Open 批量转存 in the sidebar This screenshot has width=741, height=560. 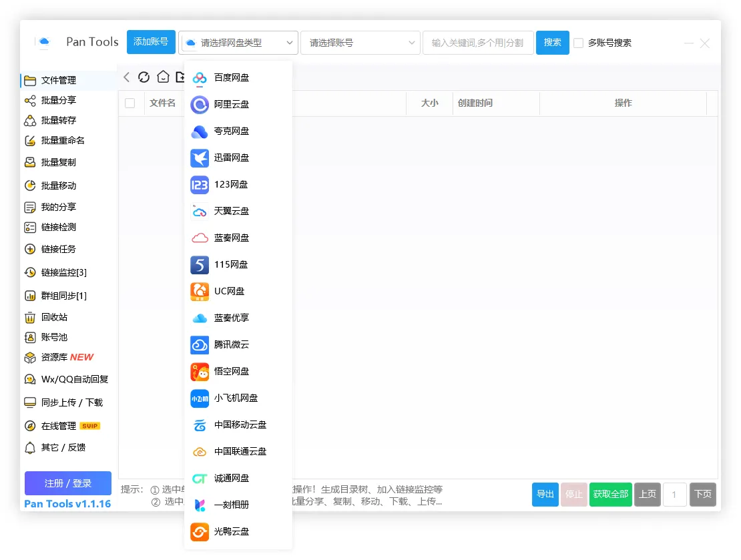pyautogui.click(x=69, y=121)
